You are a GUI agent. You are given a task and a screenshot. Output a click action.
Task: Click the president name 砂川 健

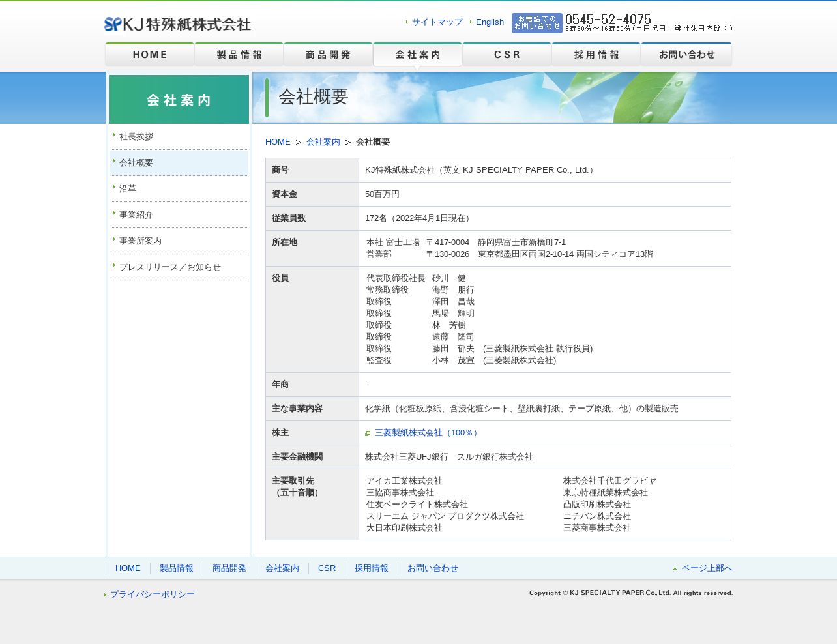[x=449, y=278]
